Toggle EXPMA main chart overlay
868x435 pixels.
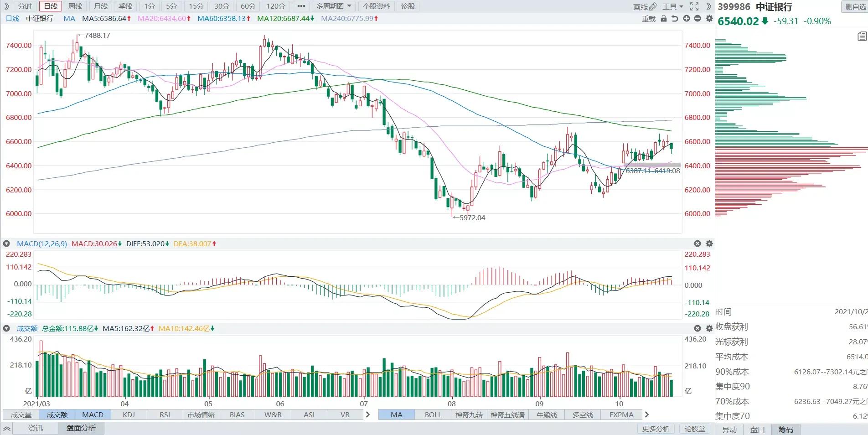pyautogui.click(x=622, y=414)
